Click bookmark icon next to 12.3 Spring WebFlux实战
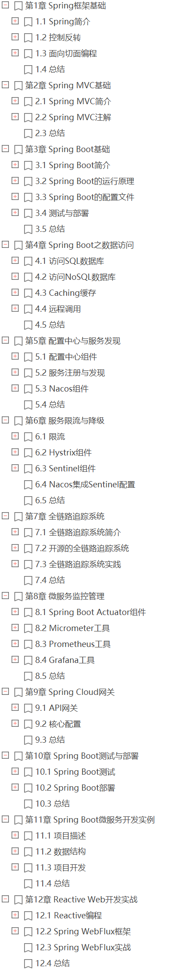Viewport: 172px width, 980px height. point(28,948)
